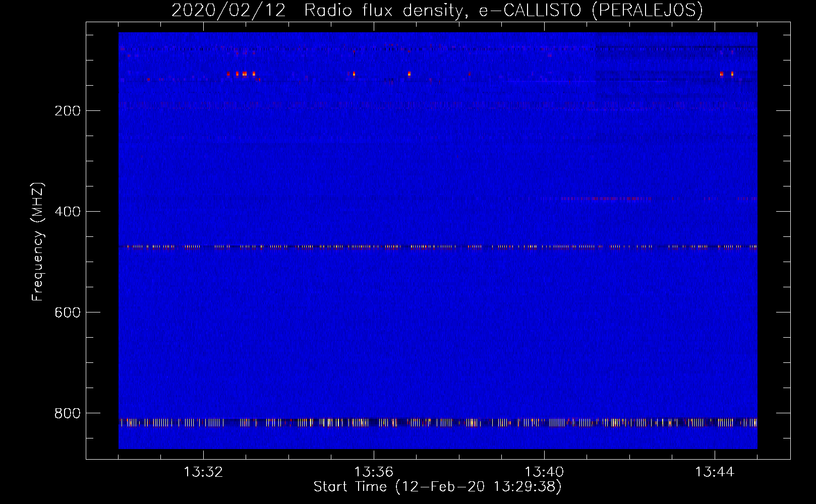This screenshot has height=504, width=816.
Task: Click the 600 frequency tick label
Action: pyautogui.click(x=68, y=312)
